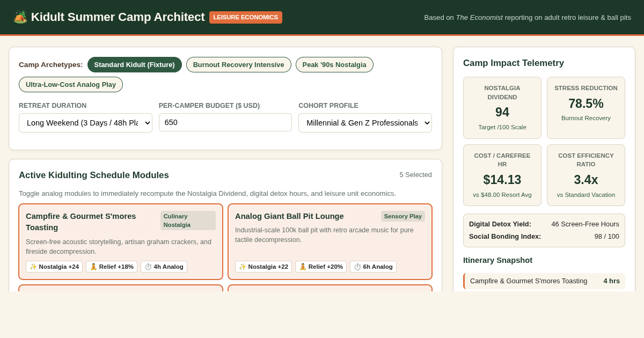Click the LEISURE ECONOMICS badge
The height and width of the screenshot is (338, 644).
pos(246,17)
